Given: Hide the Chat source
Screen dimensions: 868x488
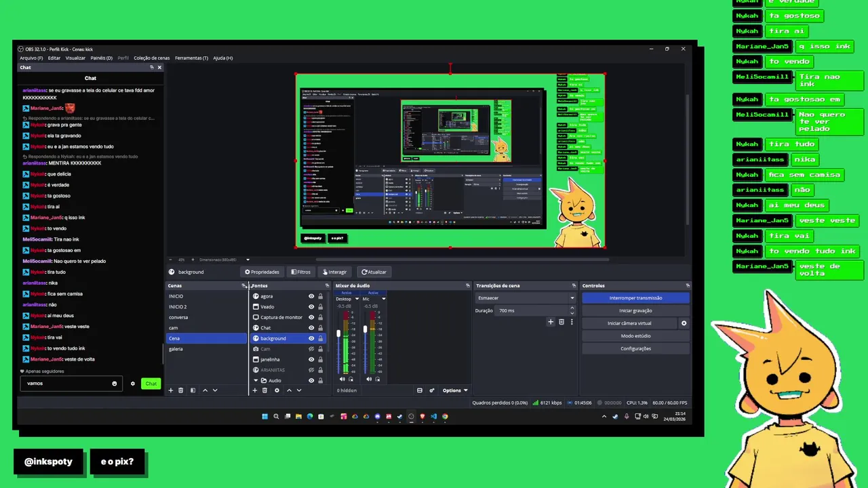Looking at the screenshot, I should (311, 327).
